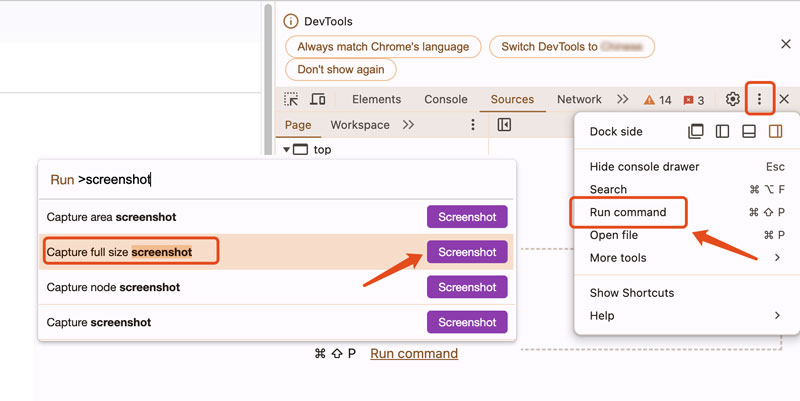The height and width of the screenshot is (401, 800).
Task: Select plain Capture screenshot command
Action: tap(277, 322)
